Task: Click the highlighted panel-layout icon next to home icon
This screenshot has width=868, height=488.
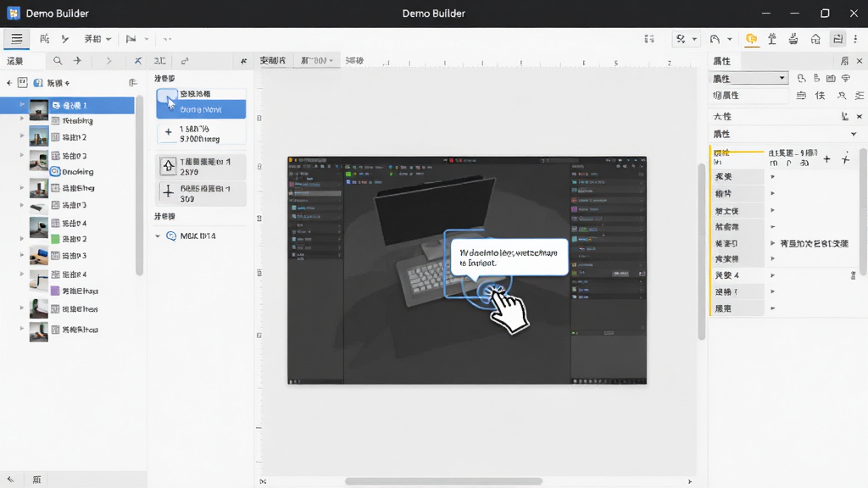Action: 838,39
